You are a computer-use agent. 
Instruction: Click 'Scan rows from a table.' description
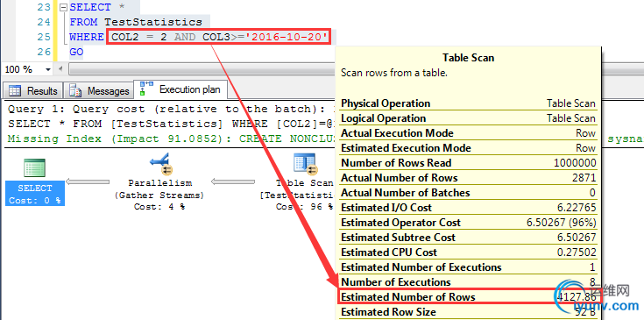(394, 73)
